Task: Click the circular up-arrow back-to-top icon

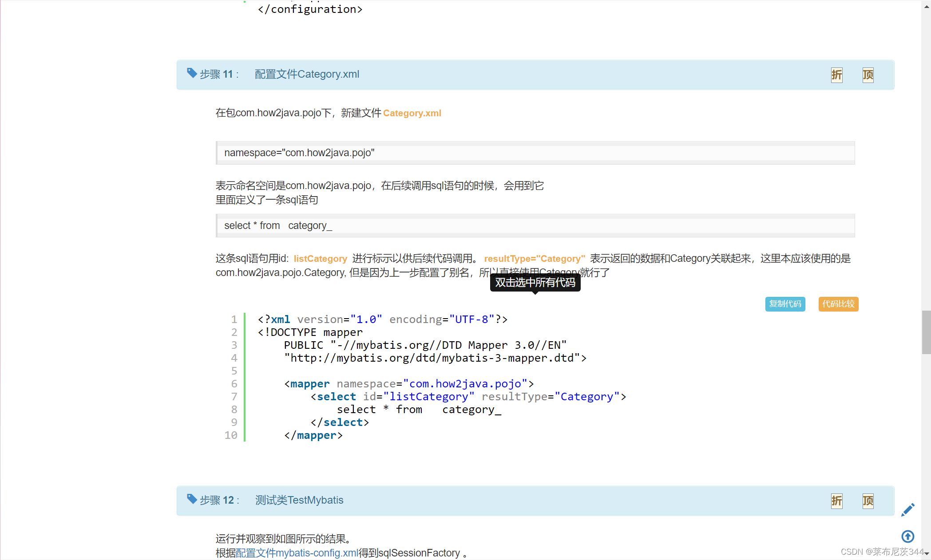Action: click(907, 536)
